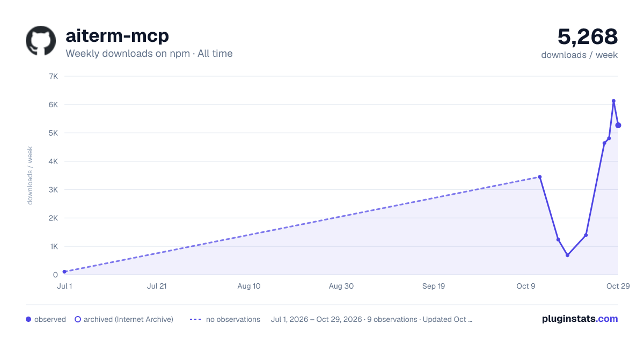Click the data point near 4.6K on the rise
Viewport: 644px width, 338px height.
pos(604,143)
